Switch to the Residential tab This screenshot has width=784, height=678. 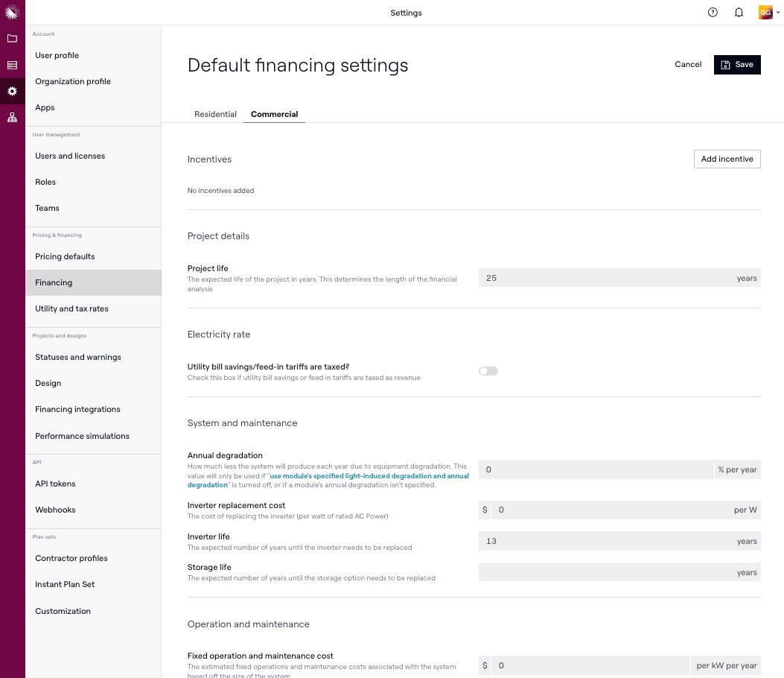coord(215,115)
